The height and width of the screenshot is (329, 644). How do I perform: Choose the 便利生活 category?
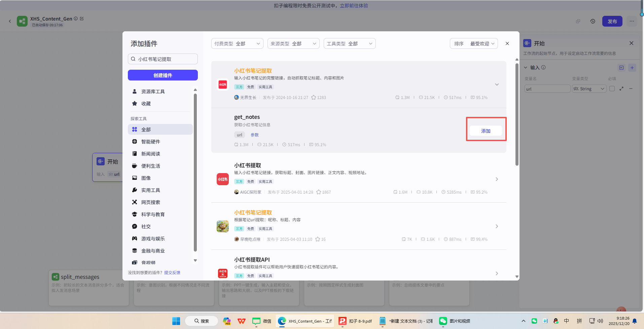(x=160, y=166)
